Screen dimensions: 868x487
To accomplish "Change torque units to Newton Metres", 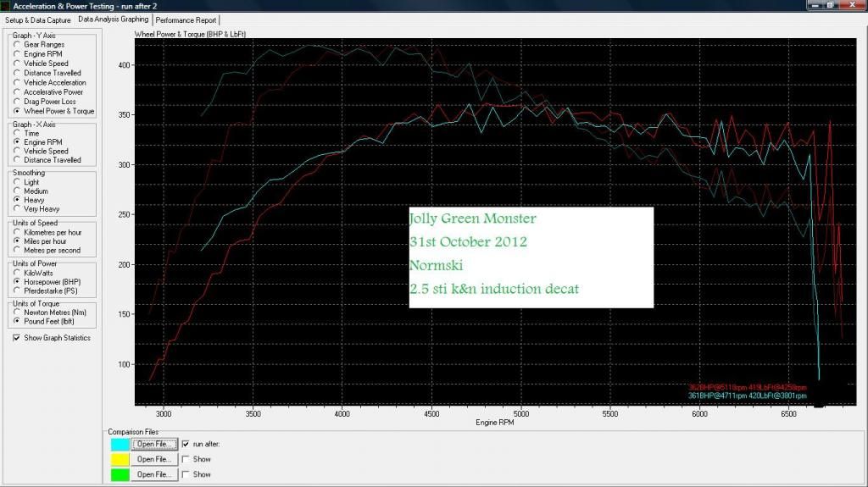I will pos(17,313).
